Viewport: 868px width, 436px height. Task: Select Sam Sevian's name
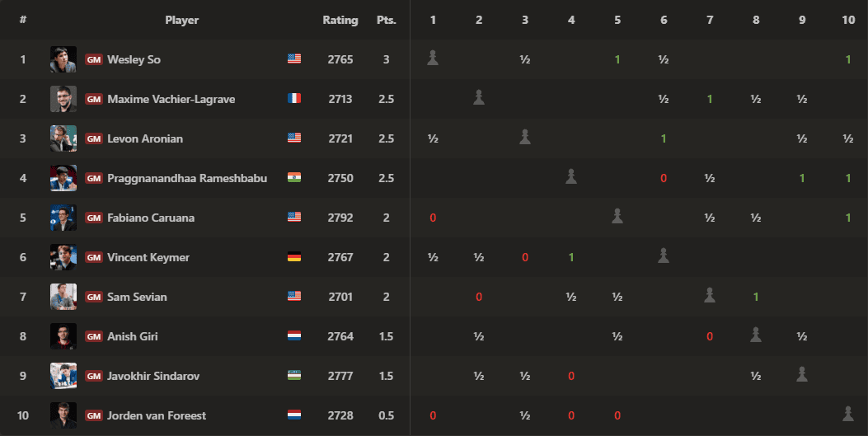click(137, 297)
